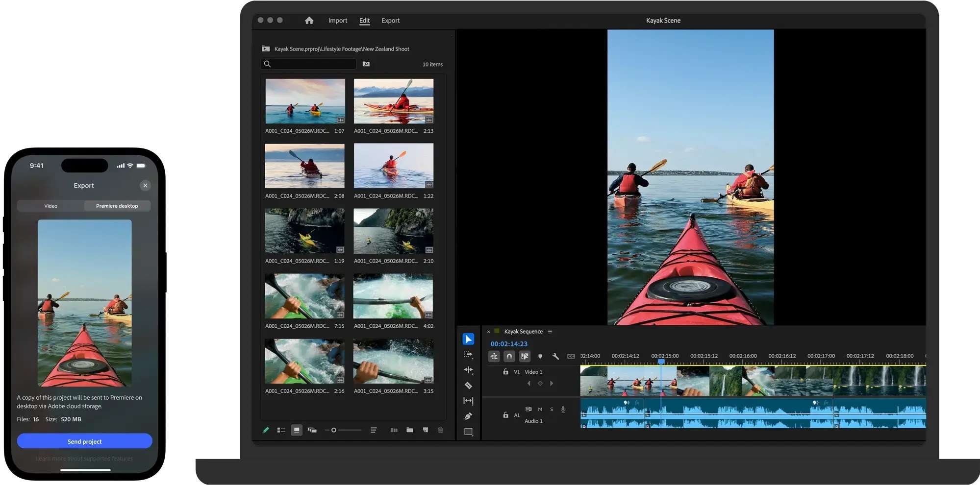Screen dimensions: 980x485
Task: Click the New Item icon
Action: [x=426, y=430]
